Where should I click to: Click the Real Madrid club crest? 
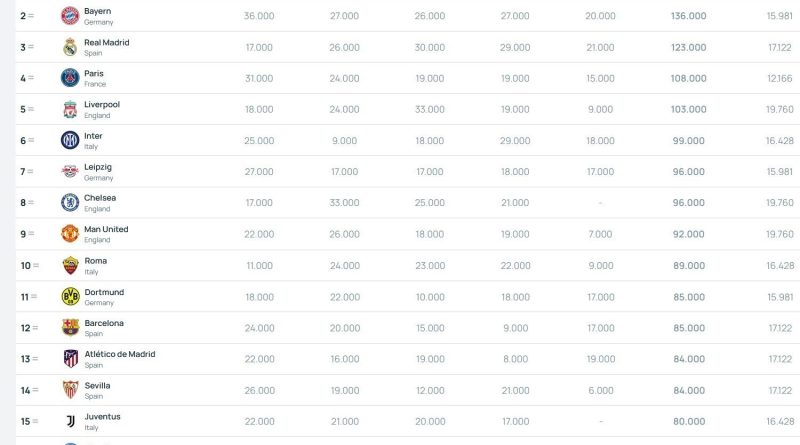tap(69, 47)
